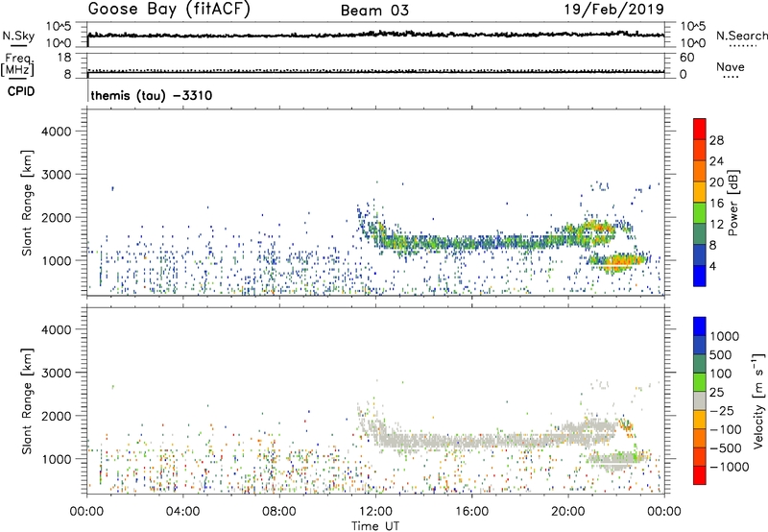
Task: Click the "16:00" time axis tick label
Action: coord(471,512)
